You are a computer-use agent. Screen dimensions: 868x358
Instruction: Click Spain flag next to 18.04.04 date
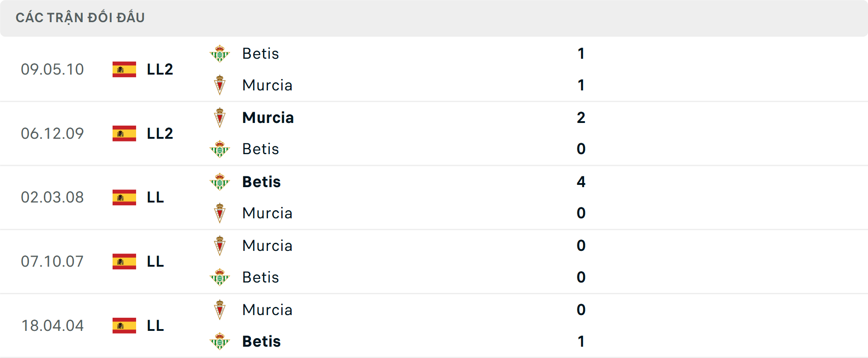pyautogui.click(x=124, y=325)
